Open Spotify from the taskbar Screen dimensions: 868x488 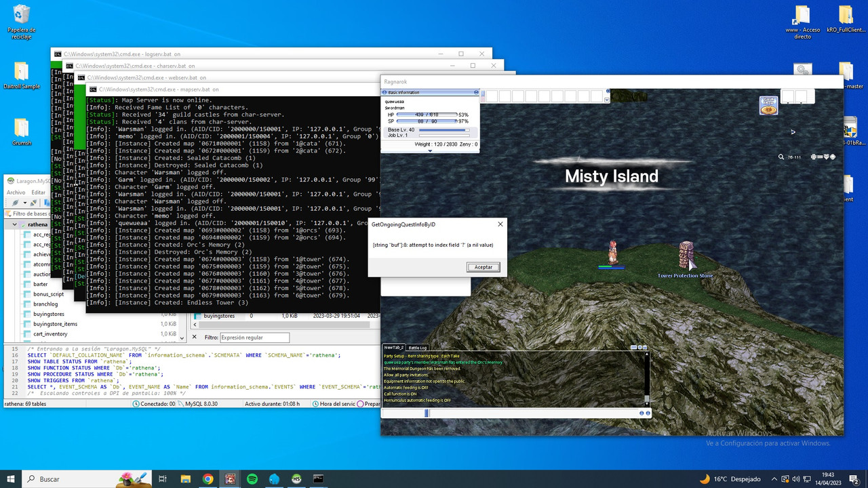pos(252,479)
